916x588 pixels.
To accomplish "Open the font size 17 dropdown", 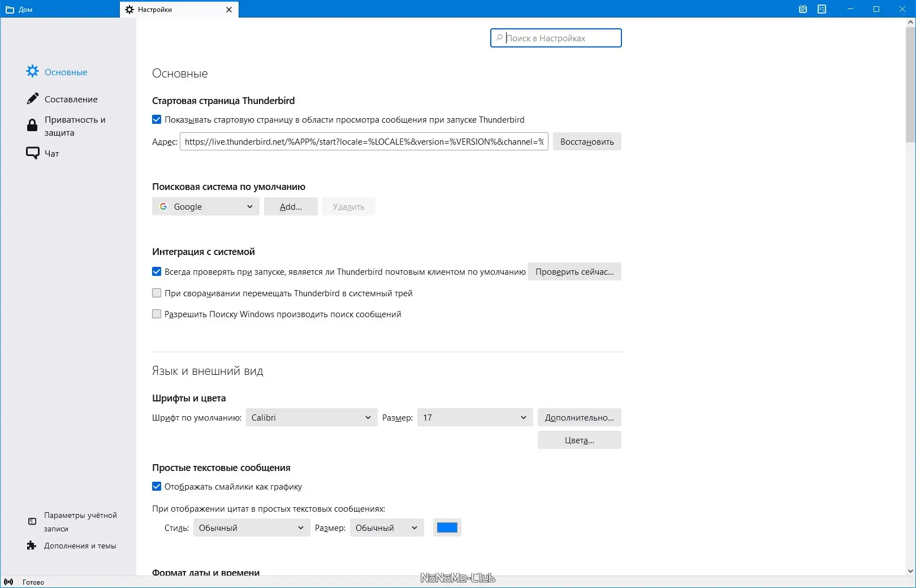I will (475, 417).
